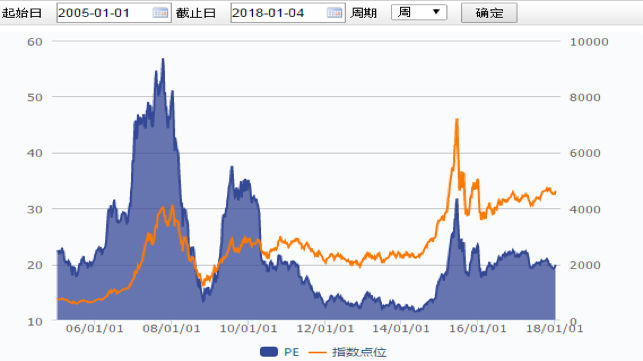Open calendar picker for end date
Image resolution: width=643 pixels, height=361 pixels.
tap(335, 13)
